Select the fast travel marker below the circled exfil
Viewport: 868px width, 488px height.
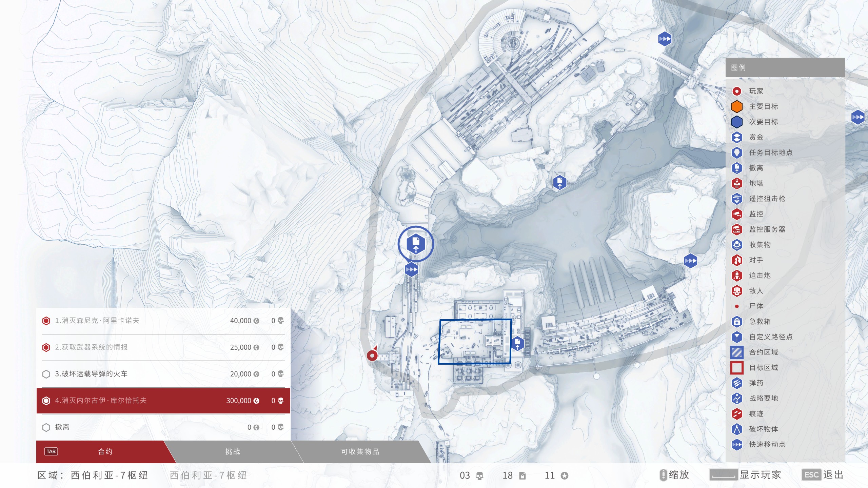click(411, 270)
